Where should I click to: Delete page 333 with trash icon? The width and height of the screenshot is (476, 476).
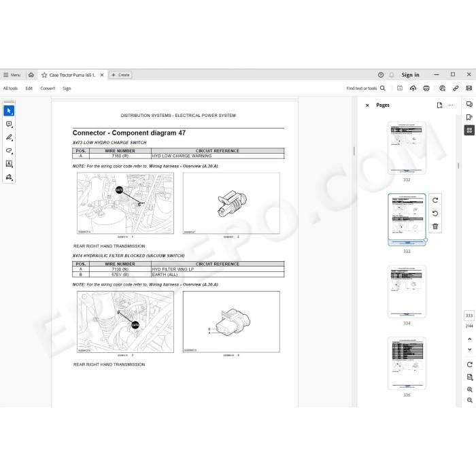(x=435, y=226)
